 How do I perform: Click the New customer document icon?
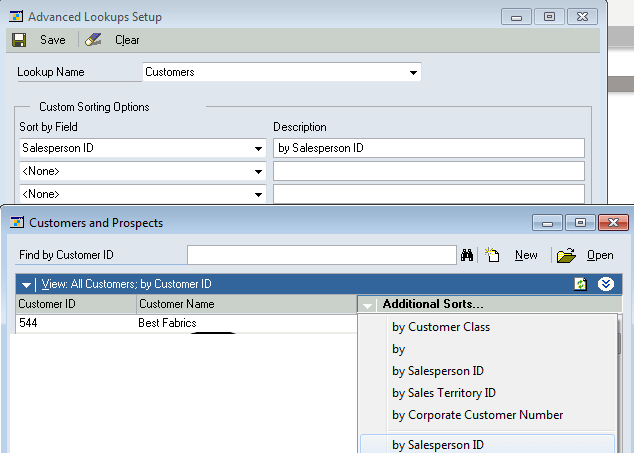(493, 255)
